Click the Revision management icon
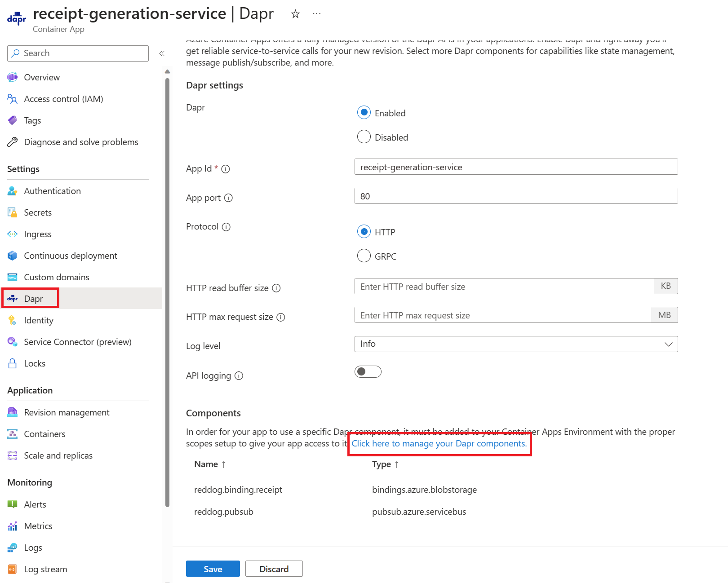This screenshot has height=583, width=728. (x=13, y=412)
